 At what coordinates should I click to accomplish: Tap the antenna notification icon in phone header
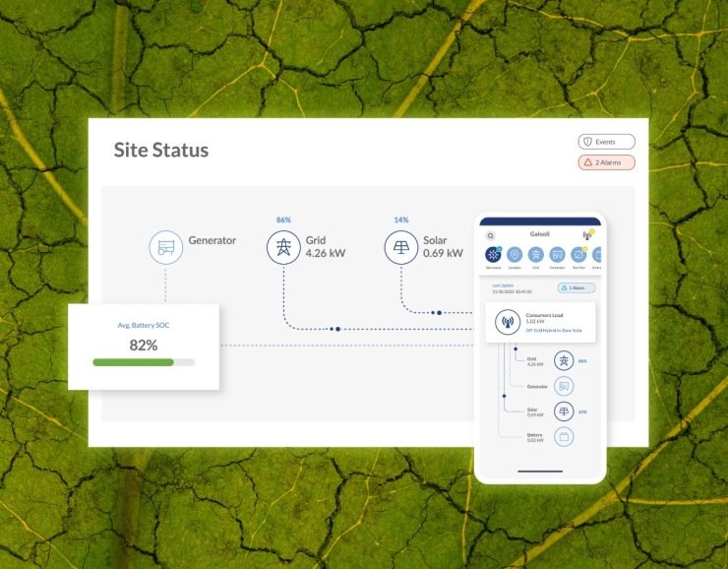tap(587, 235)
